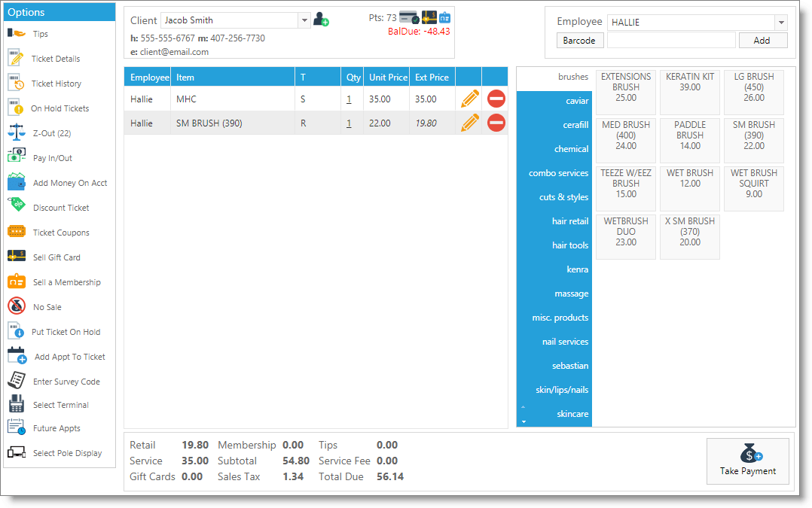Click the down chevron below skincare category
The image size is (812, 508).
(x=522, y=420)
